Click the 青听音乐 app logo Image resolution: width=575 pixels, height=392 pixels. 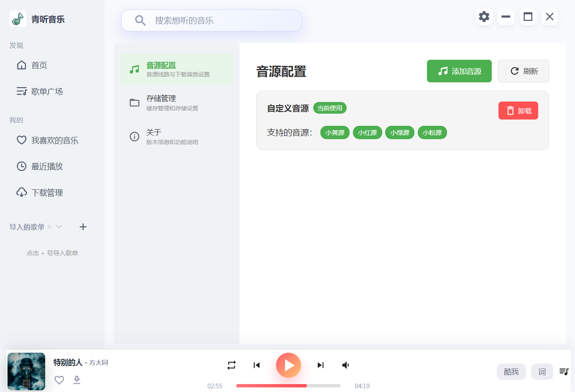pos(18,19)
